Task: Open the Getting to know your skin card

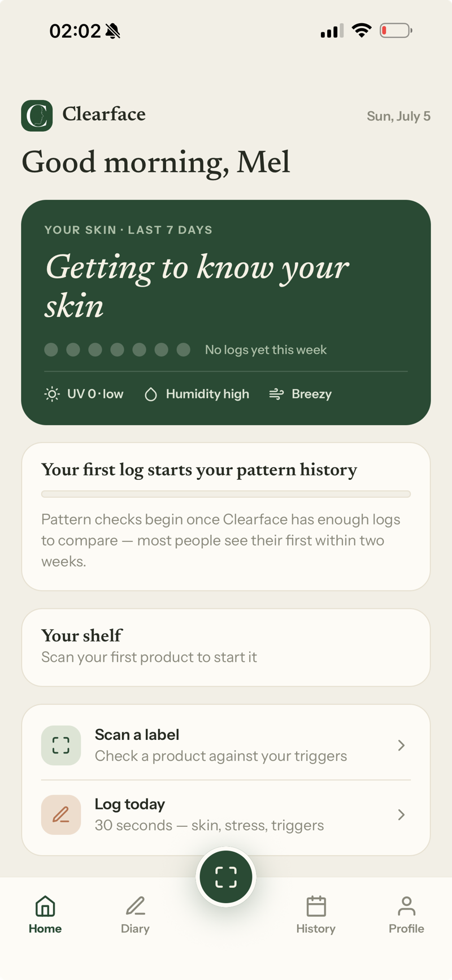Action: (226, 312)
